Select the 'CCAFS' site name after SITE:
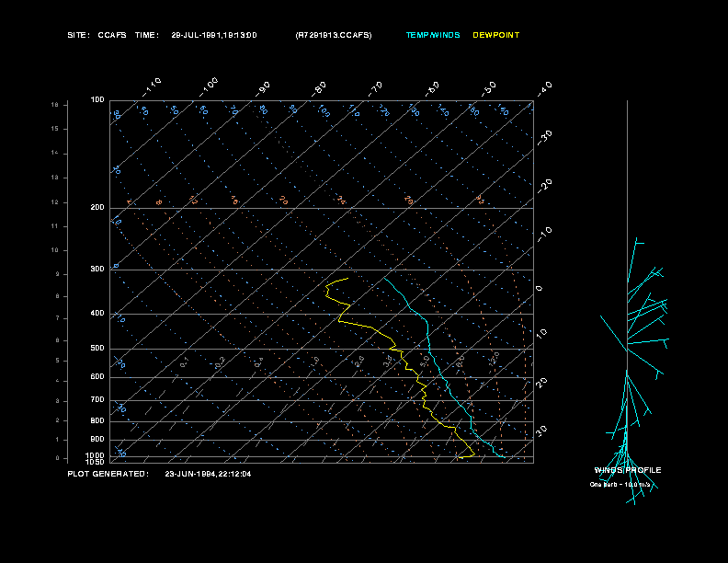This screenshot has width=728, height=563. click(112, 35)
